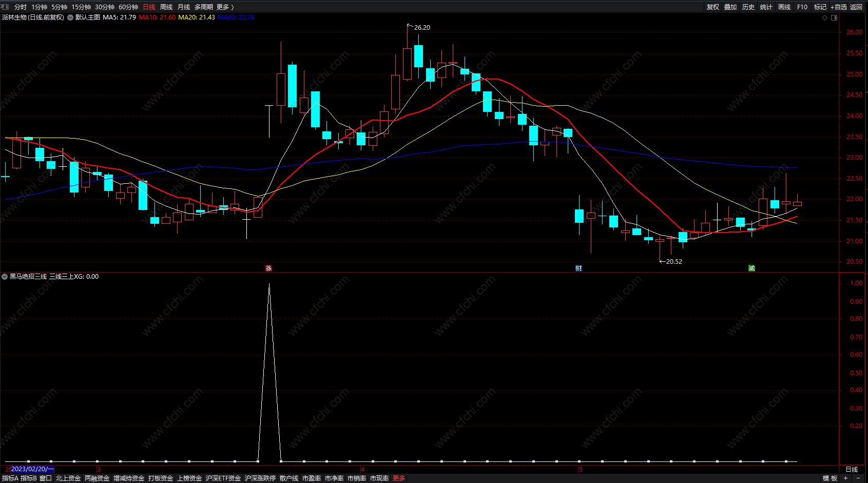Click the green 减 marker on chart
The height and width of the screenshot is (483, 868).
(751, 268)
